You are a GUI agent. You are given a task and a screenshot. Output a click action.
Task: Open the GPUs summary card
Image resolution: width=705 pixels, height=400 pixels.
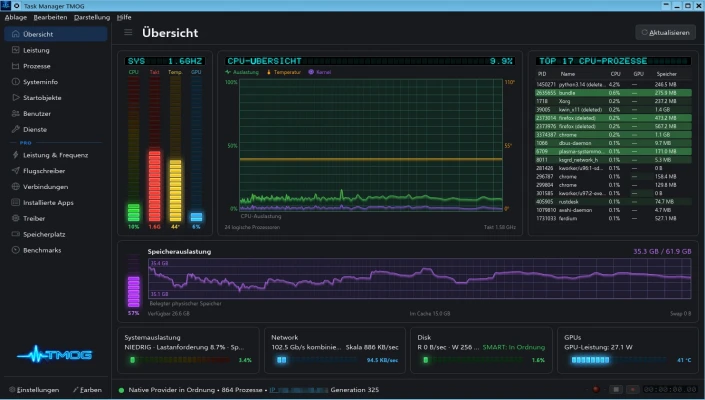pyautogui.click(x=628, y=350)
